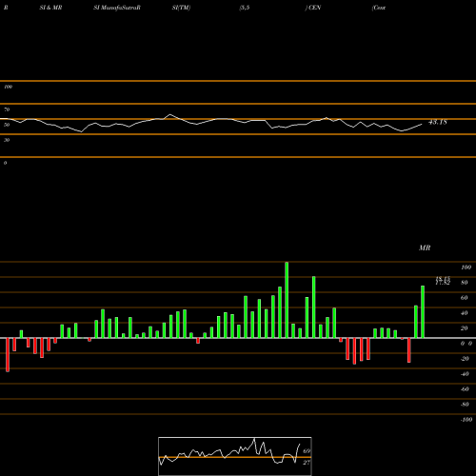Click the MR axis label 40
This screenshot has height=476, width=476.
pyautogui.click(x=465, y=313)
